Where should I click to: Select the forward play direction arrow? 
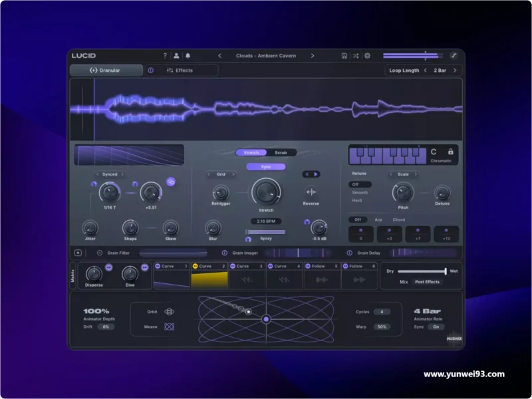point(316,174)
